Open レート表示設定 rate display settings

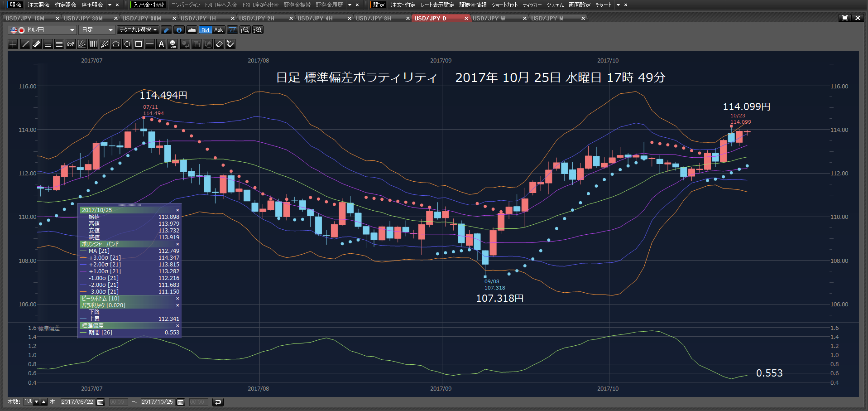tap(437, 5)
